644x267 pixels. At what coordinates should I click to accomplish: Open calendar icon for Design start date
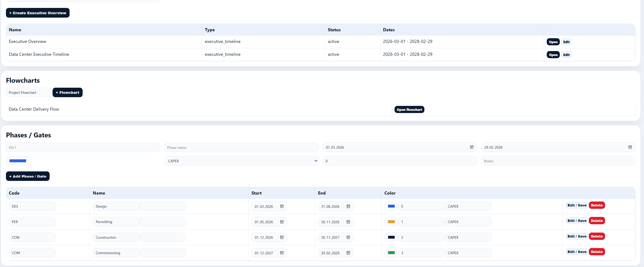pos(282,206)
